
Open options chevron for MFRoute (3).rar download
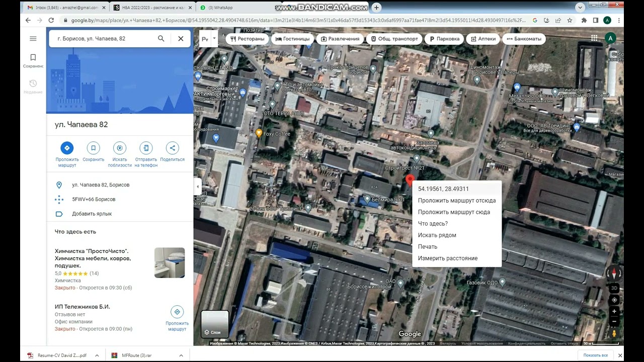[x=181, y=355]
